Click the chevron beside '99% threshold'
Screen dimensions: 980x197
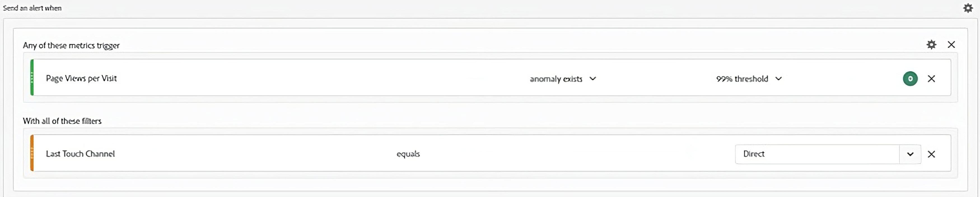click(x=779, y=79)
